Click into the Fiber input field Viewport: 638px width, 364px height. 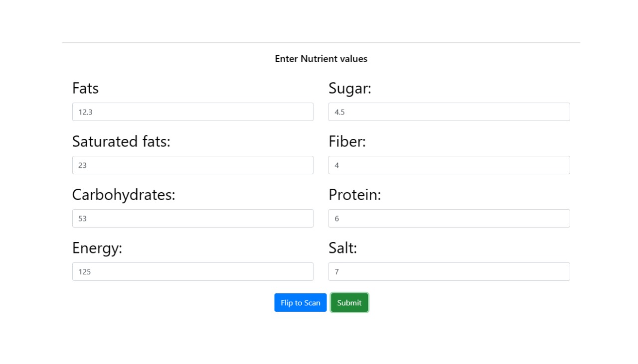click(449, 165)
